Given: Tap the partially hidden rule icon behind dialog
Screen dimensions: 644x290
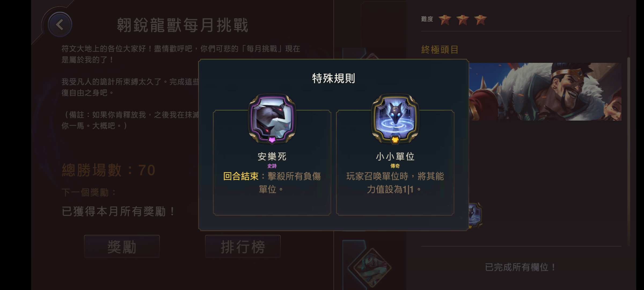Looking at the screenshot, I should [475, 215].
